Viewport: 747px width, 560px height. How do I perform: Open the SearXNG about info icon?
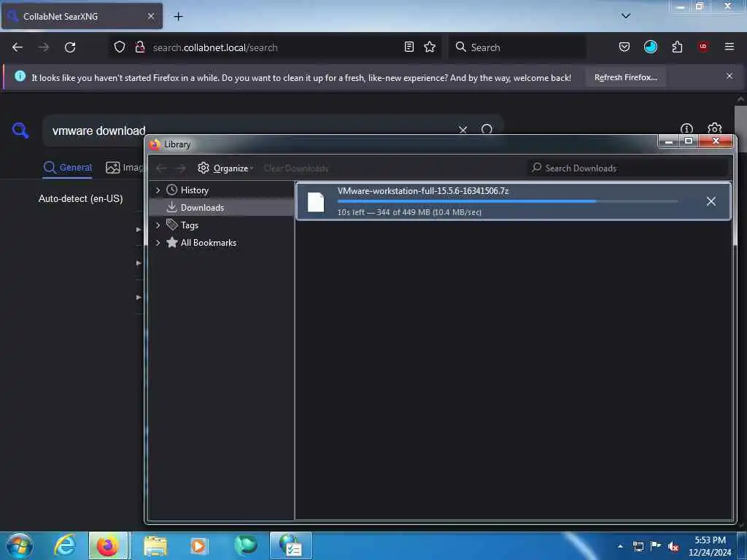(686, 129)
